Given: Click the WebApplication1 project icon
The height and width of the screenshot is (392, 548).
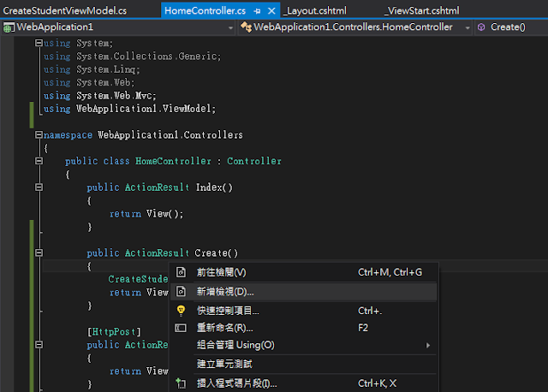Looking at the screenshot, I should click(9, 27).
